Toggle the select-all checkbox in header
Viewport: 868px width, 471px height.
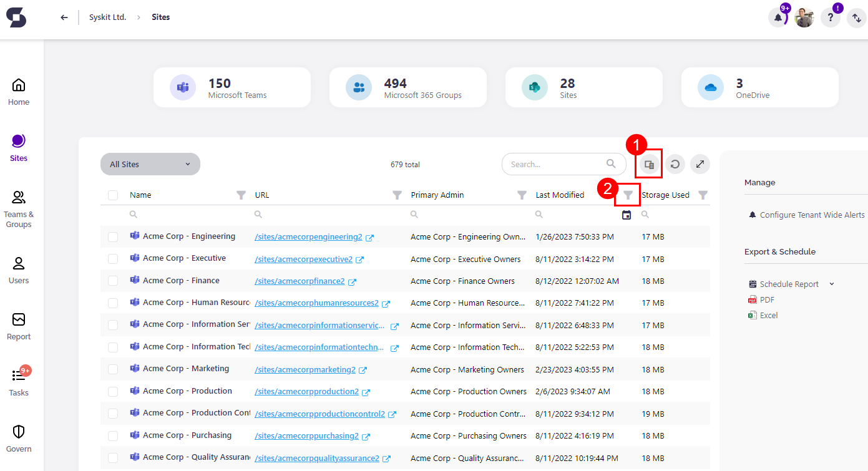coord(113,195)
